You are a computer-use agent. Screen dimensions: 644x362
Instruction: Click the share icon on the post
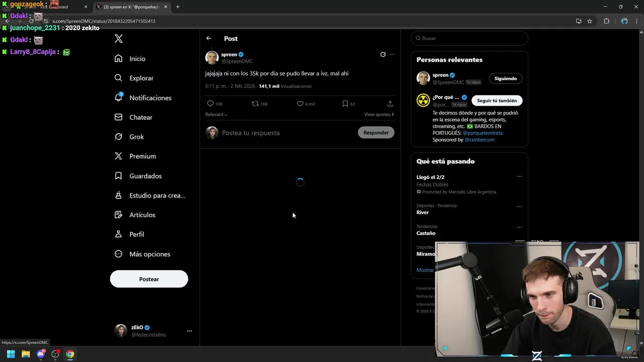[390, 104]
